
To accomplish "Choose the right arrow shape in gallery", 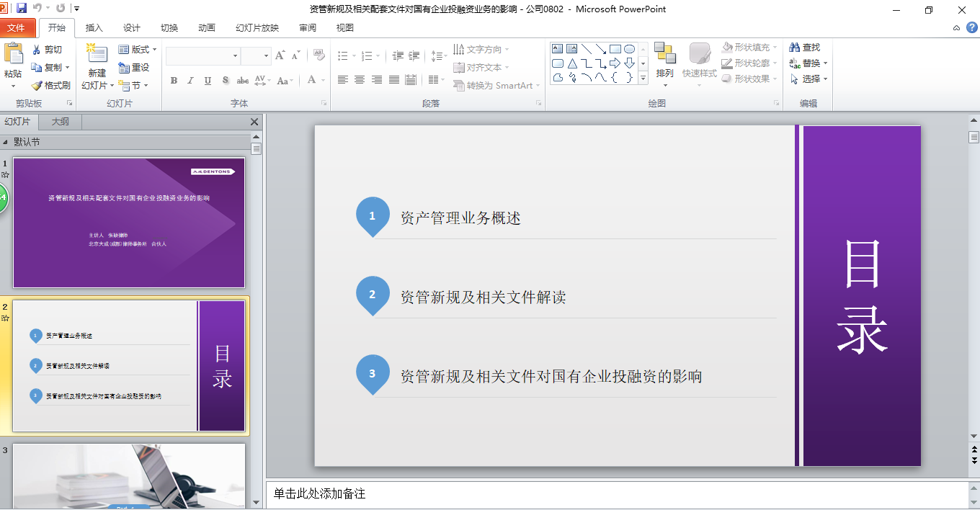I will pos(615,63).
